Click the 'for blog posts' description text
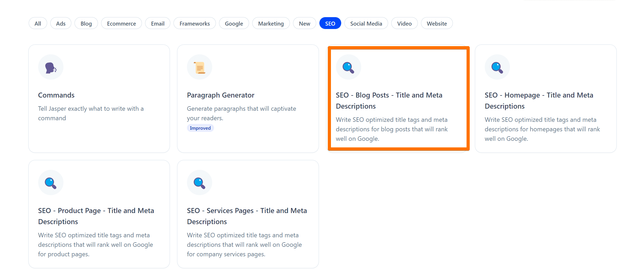Screen dimensions: 644x270 point(392,129)
